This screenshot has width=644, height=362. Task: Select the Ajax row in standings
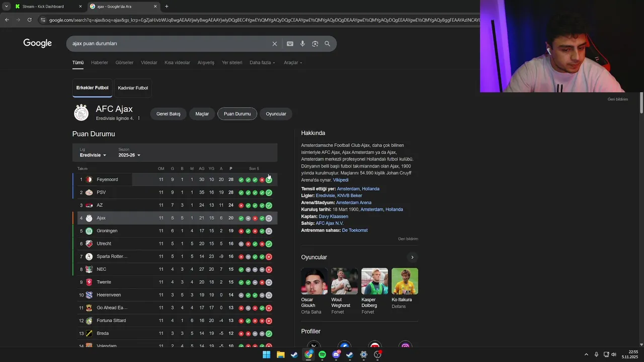point(175,218)
